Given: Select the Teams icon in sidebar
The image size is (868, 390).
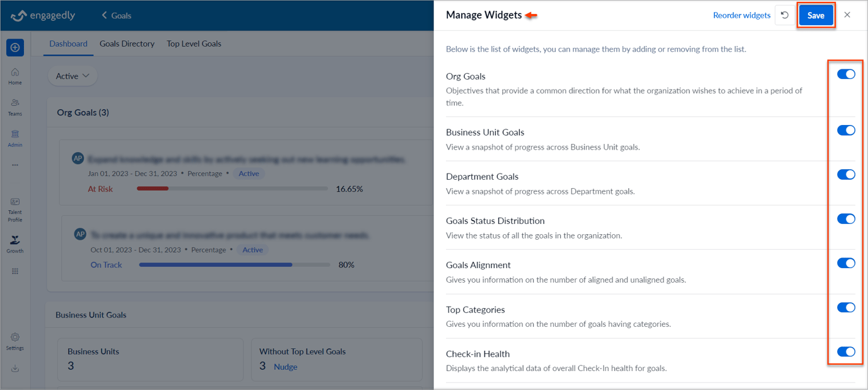Looking at the screenshot, I should coord(15,106).
